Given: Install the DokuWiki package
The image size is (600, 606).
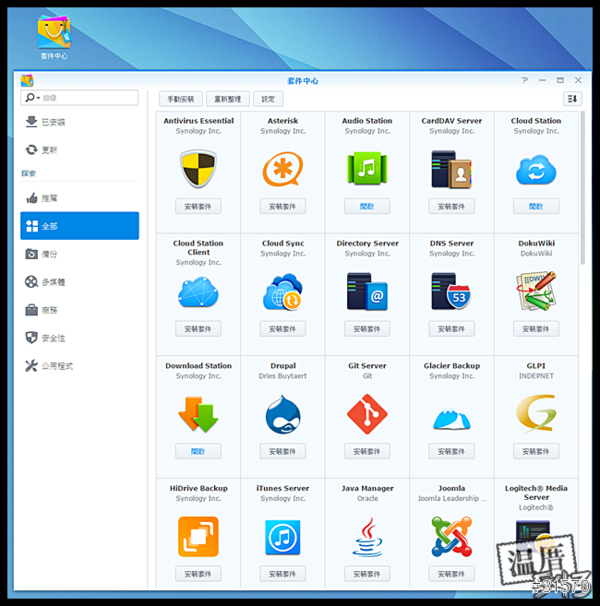Looking at the screenshot, I should point(536,329).
